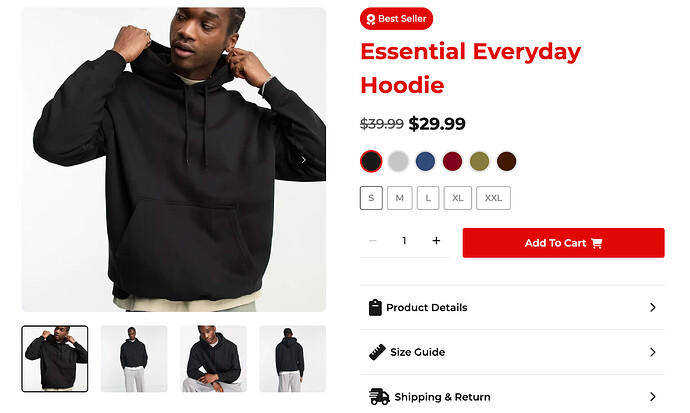View the crouching pose thumbnail

click(x=213, y=359)
